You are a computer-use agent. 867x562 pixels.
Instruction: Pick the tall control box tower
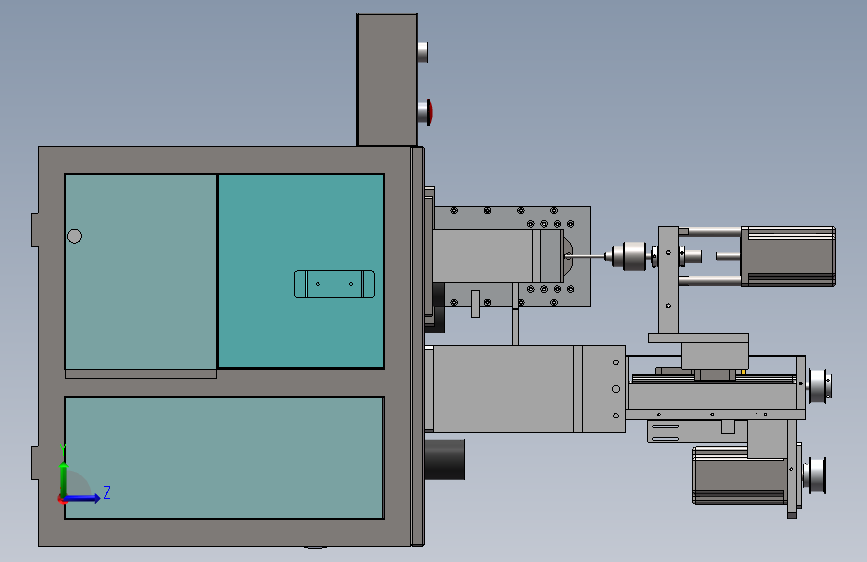pos(387,80)
